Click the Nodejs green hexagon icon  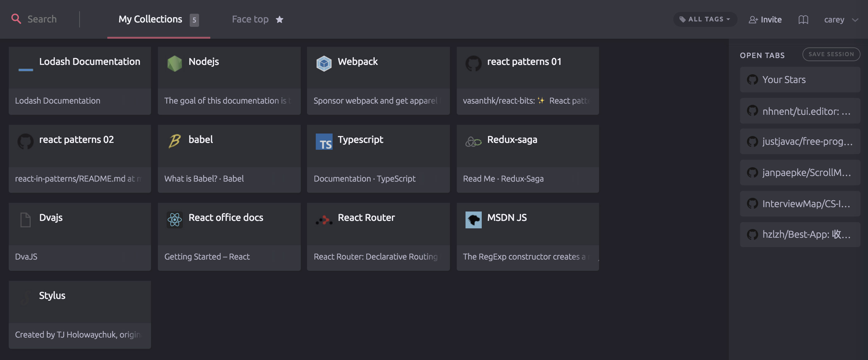click(x=174, y=63)
